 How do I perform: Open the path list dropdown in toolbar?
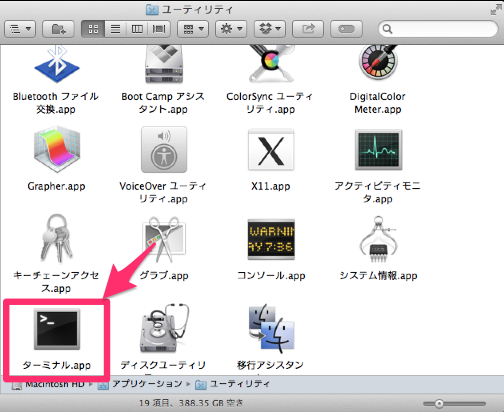(x=20, y=29)
